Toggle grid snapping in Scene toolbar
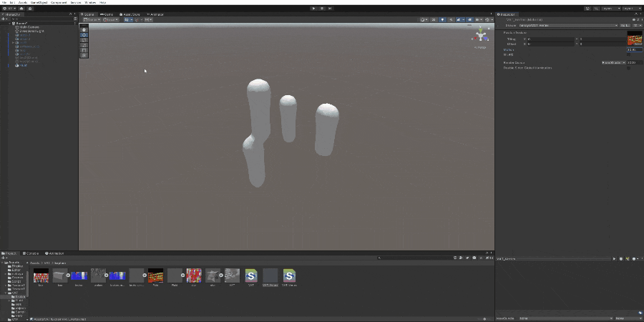 (x=137, y=19)
